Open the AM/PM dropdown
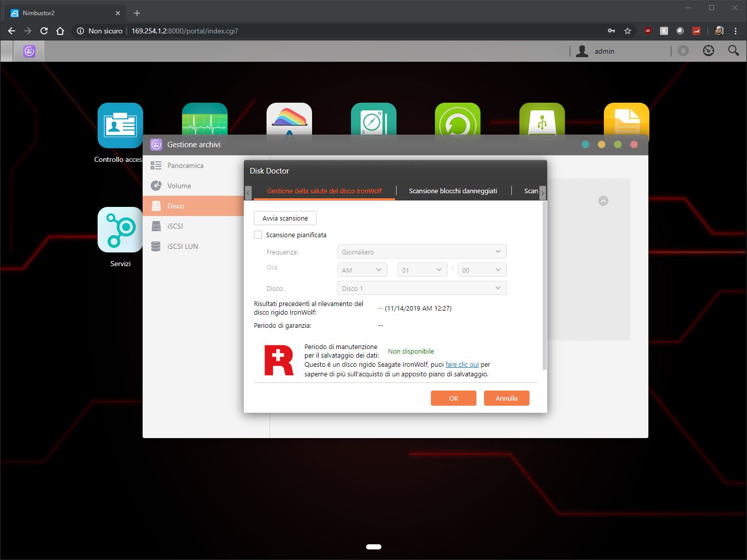Image resolution: width=747 pixels, height=560 pixels. [362, 270]
